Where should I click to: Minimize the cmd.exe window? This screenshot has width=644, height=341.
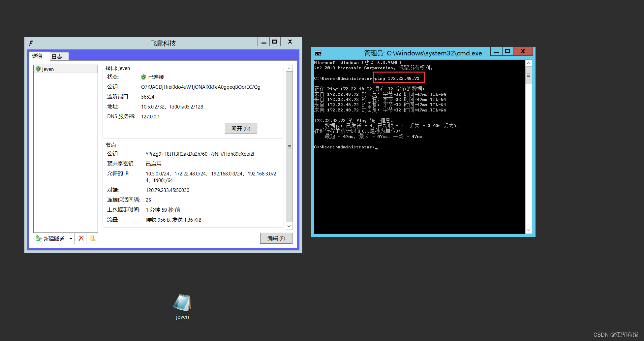pyautogui.click(x=496, y=51)
